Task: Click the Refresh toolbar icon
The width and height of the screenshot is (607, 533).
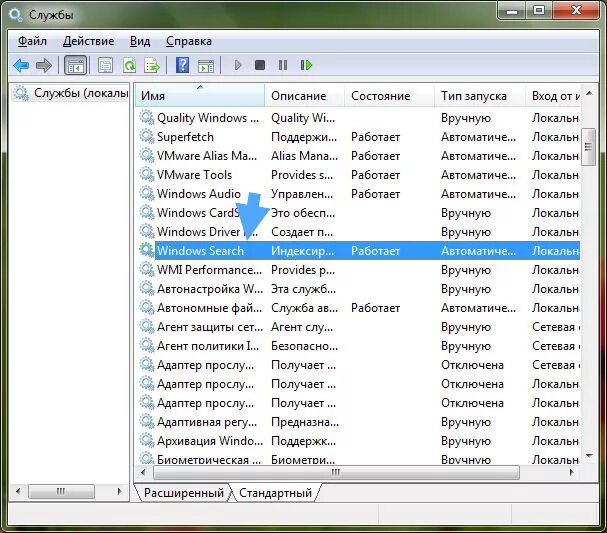Action: [x=129, y=65]
